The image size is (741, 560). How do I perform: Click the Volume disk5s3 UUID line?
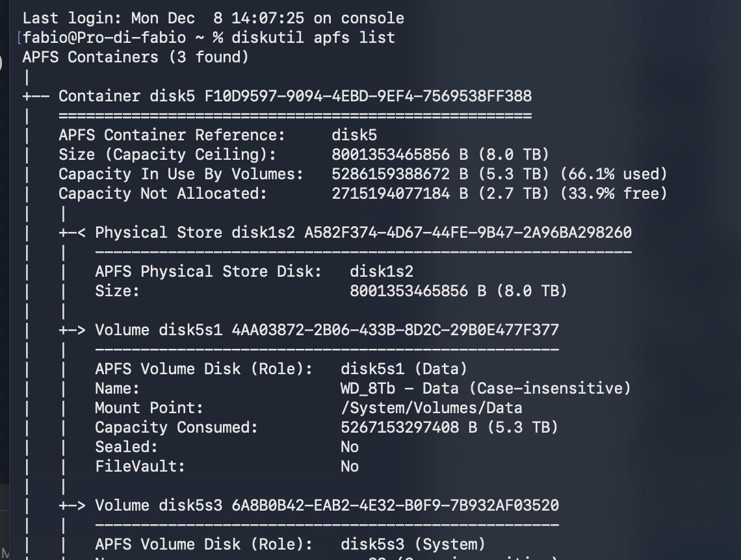(x=395, y=505)
